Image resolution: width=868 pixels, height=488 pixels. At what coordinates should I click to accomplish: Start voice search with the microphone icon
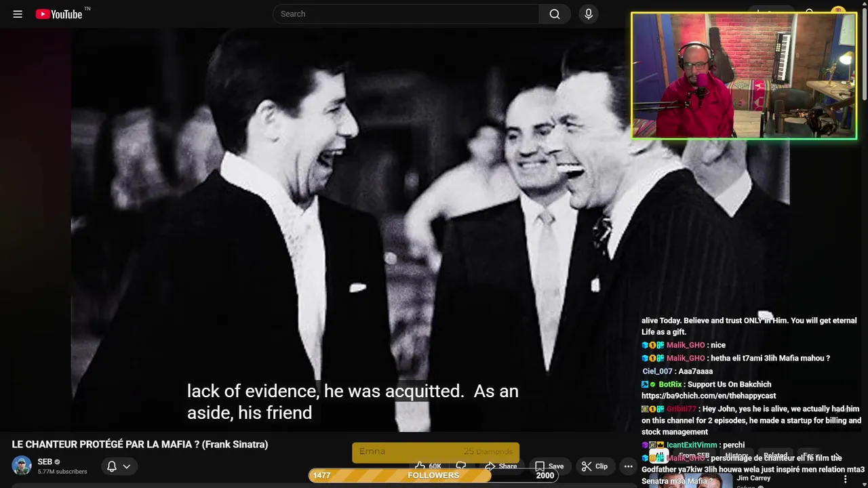click(x=588, y=14)
